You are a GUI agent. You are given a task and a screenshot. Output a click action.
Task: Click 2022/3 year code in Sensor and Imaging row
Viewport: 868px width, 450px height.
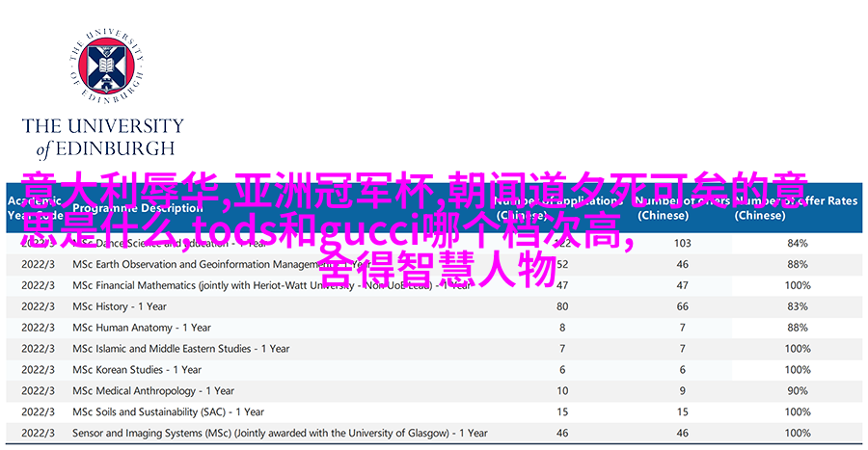[39, 434]
